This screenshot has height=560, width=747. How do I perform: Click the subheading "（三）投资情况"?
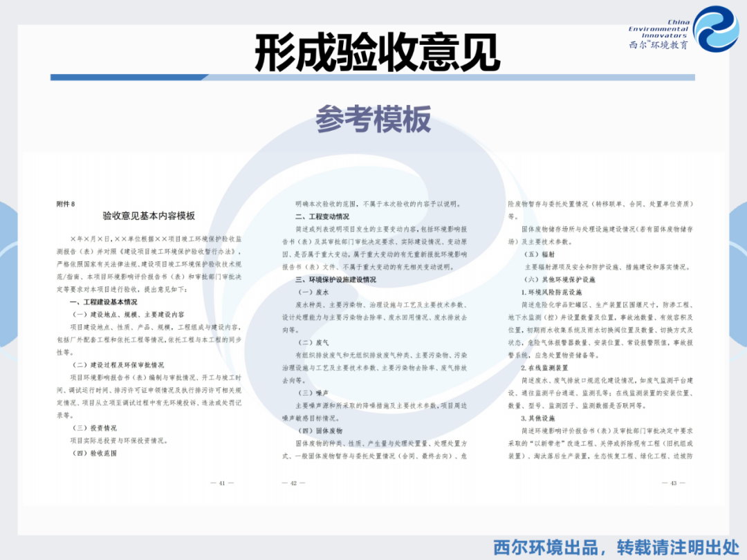click(94, 428)
